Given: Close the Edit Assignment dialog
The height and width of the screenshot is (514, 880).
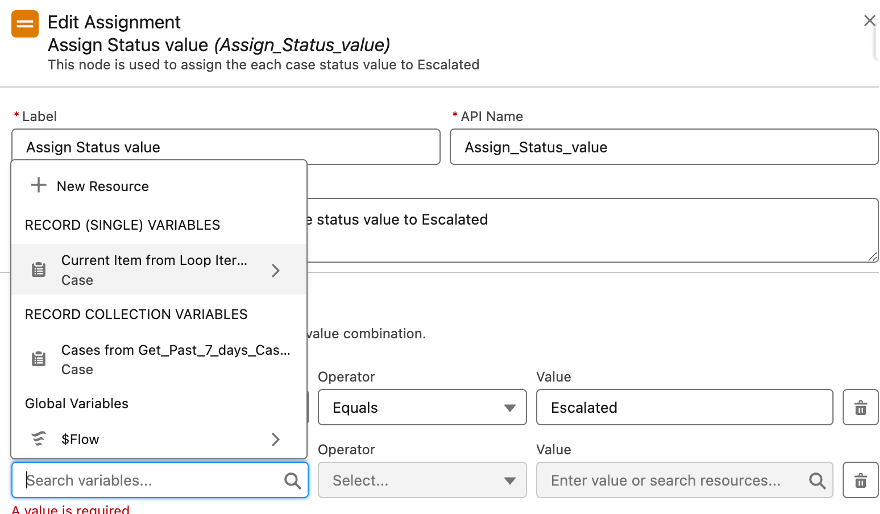Looking at the screenshot, I should click(869, 21).
